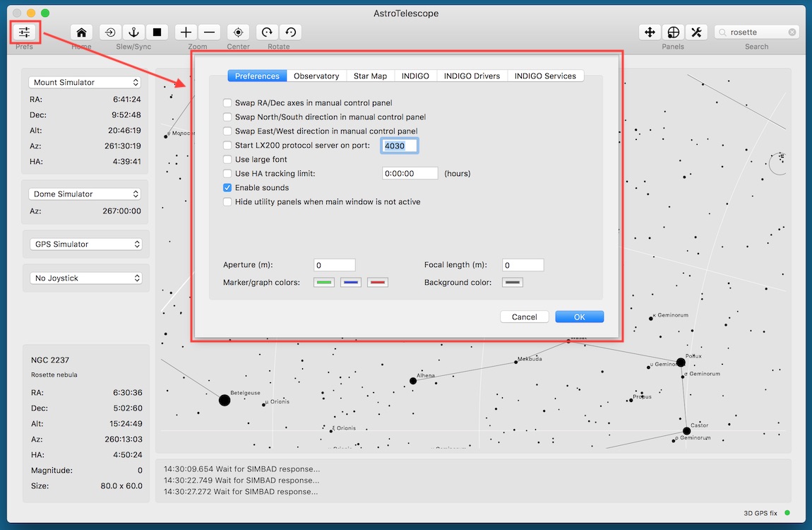812x530 pixels.
Task: Click the Slew arrow-in-circle icon
Action: [x=109, y=32]
